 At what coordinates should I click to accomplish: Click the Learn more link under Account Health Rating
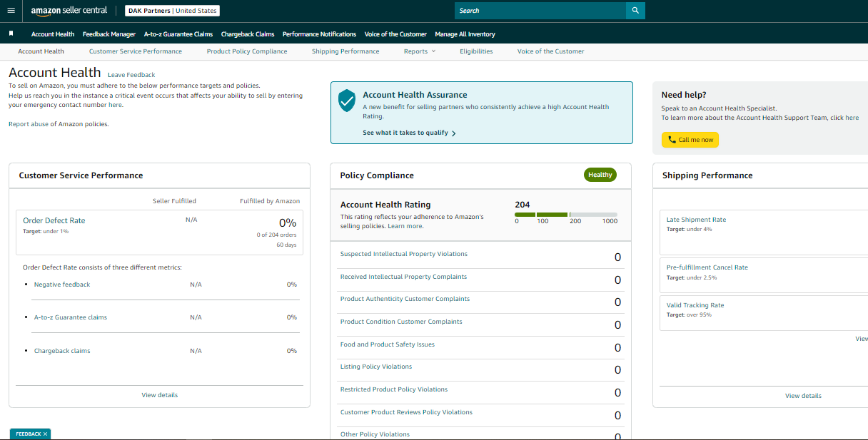[x=405, y=226]
